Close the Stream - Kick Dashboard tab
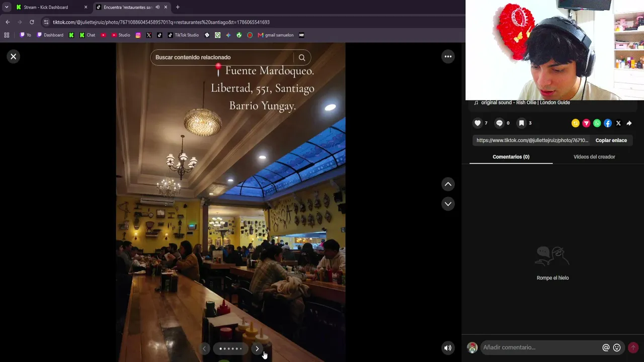 pyautogui.click(x=86, y=7)
